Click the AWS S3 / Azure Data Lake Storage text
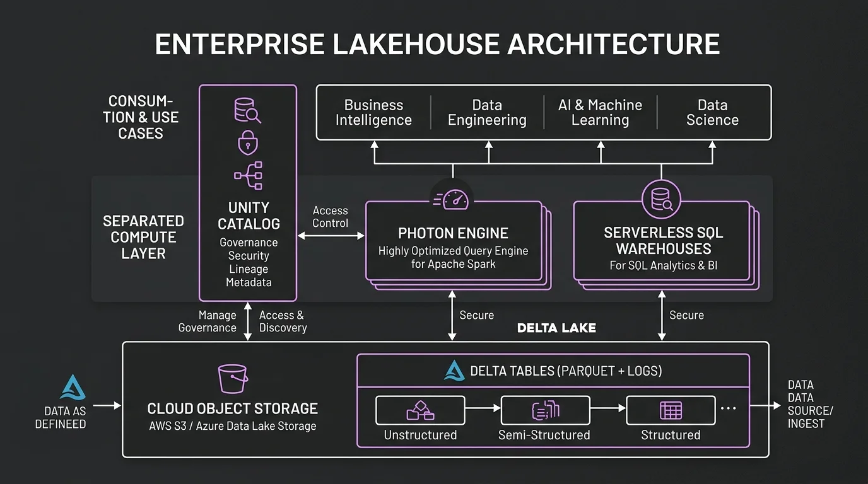The width and height of the screenshot is (868, 484). pos(233,426)
